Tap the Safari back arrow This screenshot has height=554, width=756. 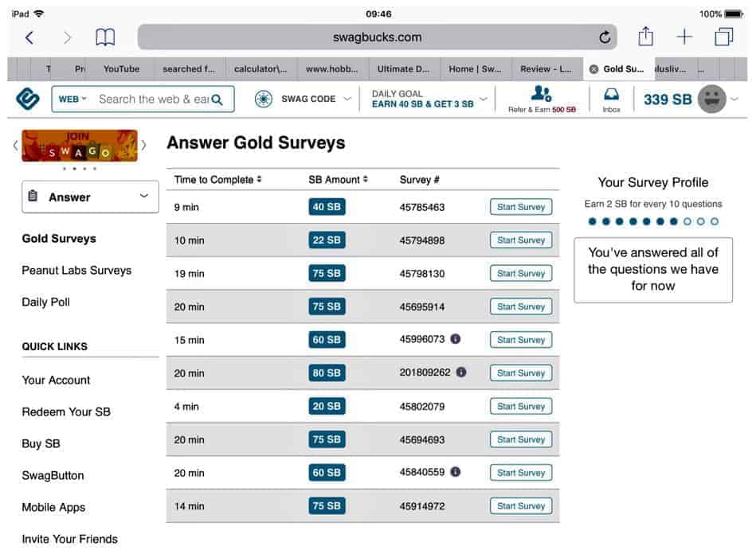coord(29,37)
